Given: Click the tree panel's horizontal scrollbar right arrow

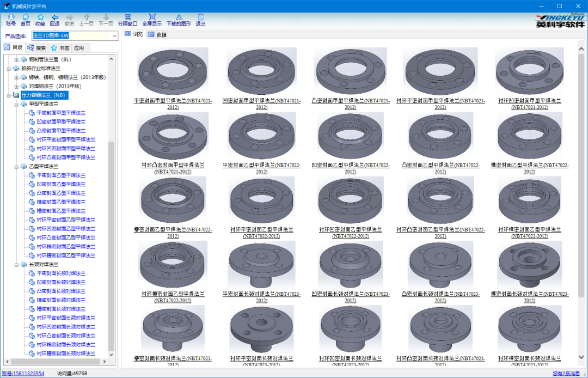Looking at the screenshot, I should click(105, 362).
